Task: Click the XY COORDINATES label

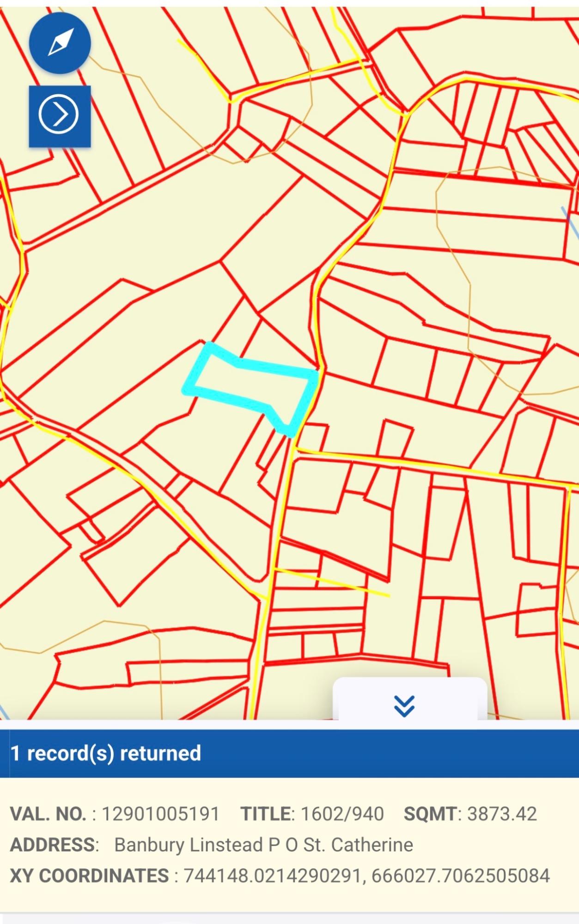Action: pos(89,875)
